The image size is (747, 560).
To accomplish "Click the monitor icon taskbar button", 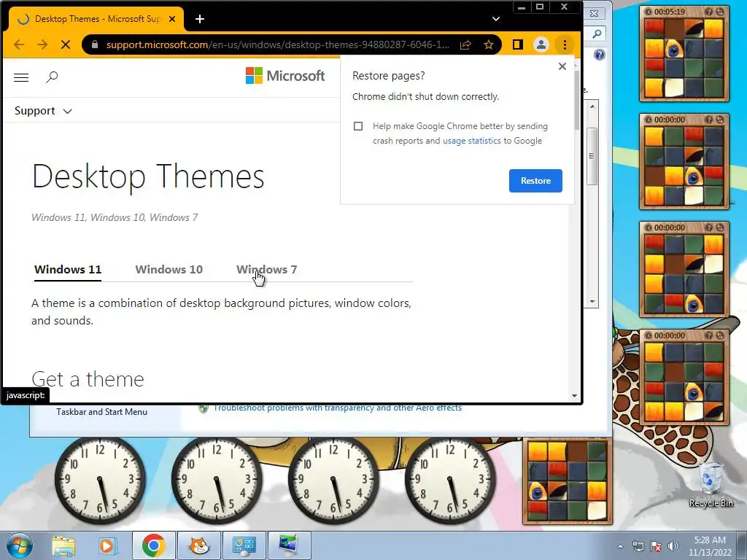I will [x=289, y=545].
